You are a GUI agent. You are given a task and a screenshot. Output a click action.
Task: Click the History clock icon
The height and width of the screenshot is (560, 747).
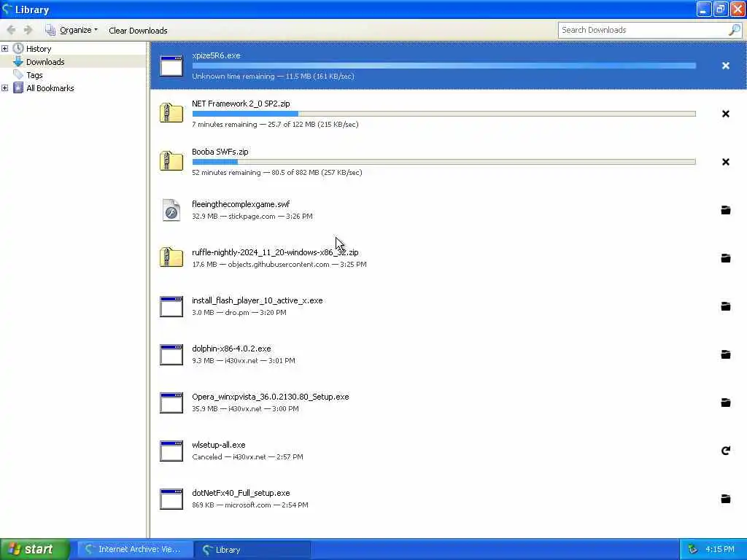tap(18, 49)
